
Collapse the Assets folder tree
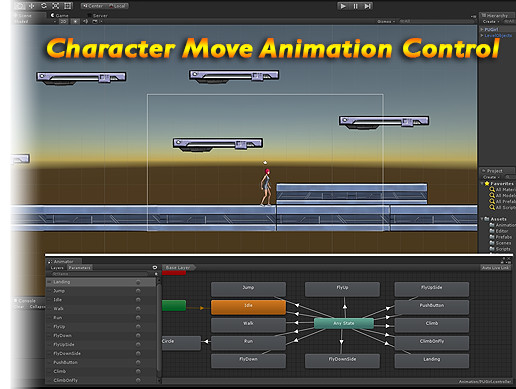[x=482, y=219]
